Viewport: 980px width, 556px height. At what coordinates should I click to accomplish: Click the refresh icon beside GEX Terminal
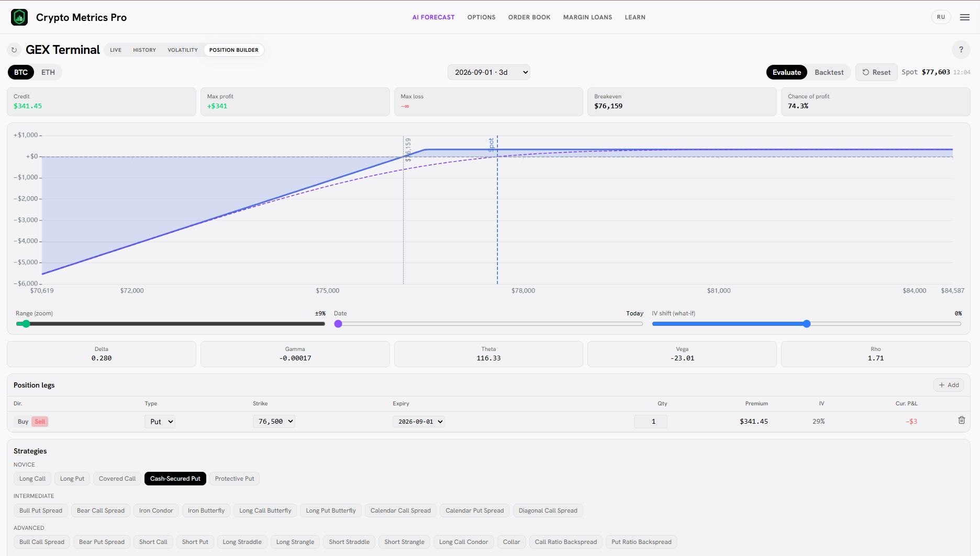(x=14, y=50)
